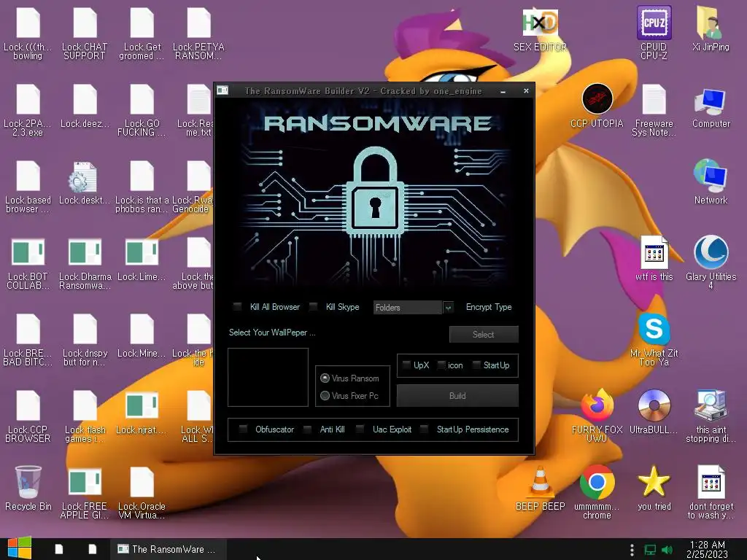
Task: Click the 'Encrypt Type' label
Action: pos(489,307)
